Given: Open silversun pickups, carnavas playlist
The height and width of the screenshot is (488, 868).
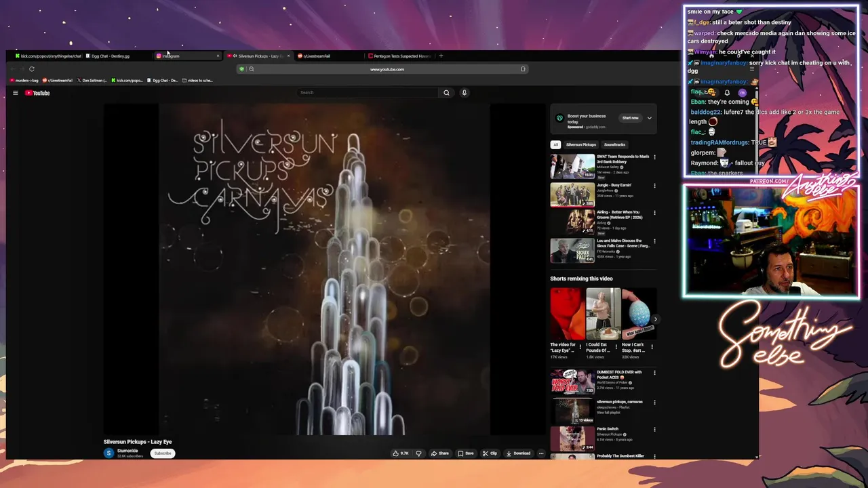Looking at the screenshot, I should (572, 410).
